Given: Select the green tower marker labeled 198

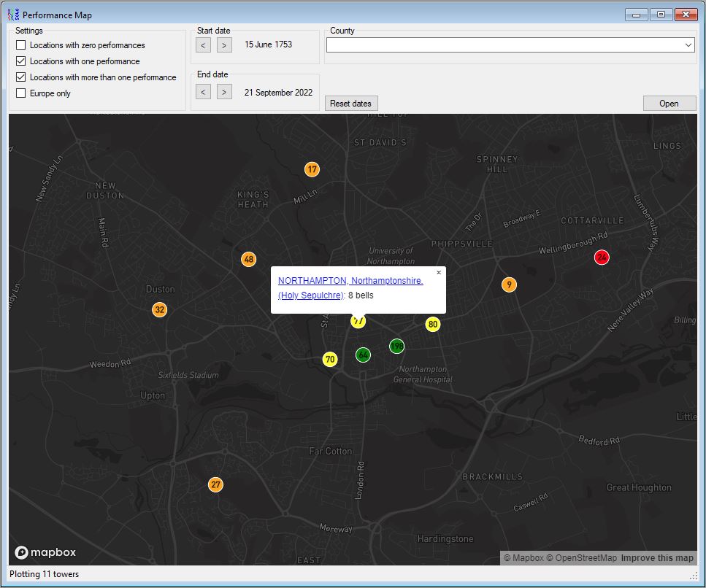Looking at the screenshot, I should coord(396,346).
